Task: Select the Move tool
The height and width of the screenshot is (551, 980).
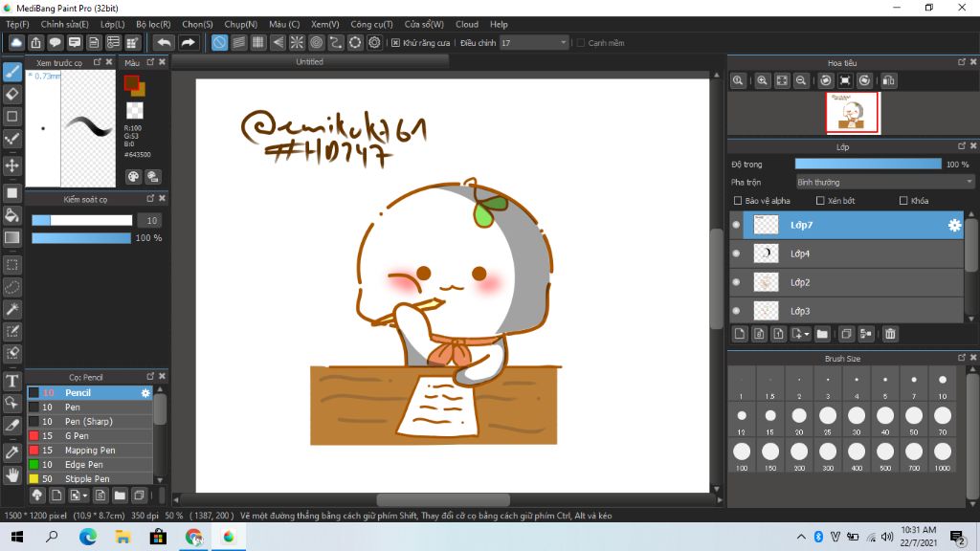Action: point(11,165)
